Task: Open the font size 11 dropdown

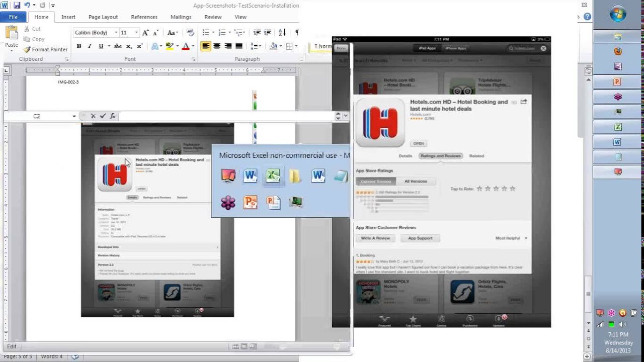Action: click(x=136, y=33)
